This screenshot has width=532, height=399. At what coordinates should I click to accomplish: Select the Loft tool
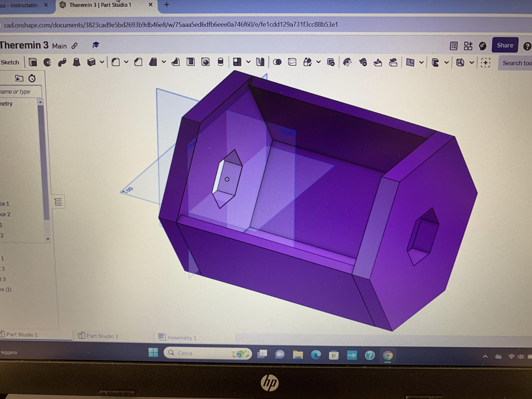(x=77, y=62)
